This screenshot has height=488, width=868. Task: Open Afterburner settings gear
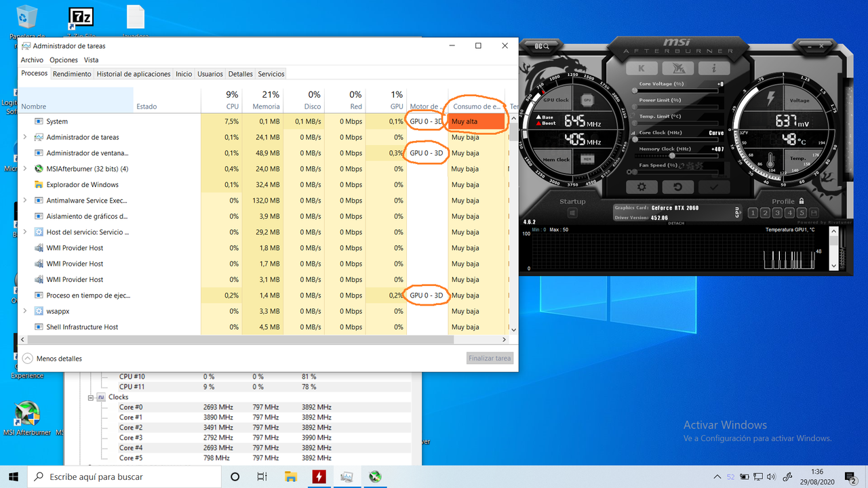pyautogui.click(x=641, y=188)
